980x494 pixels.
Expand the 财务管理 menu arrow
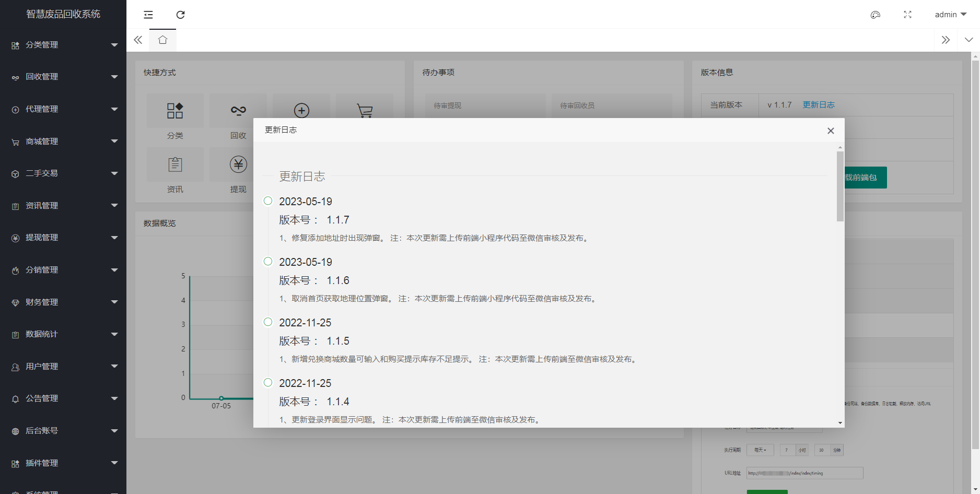[114, 302]
